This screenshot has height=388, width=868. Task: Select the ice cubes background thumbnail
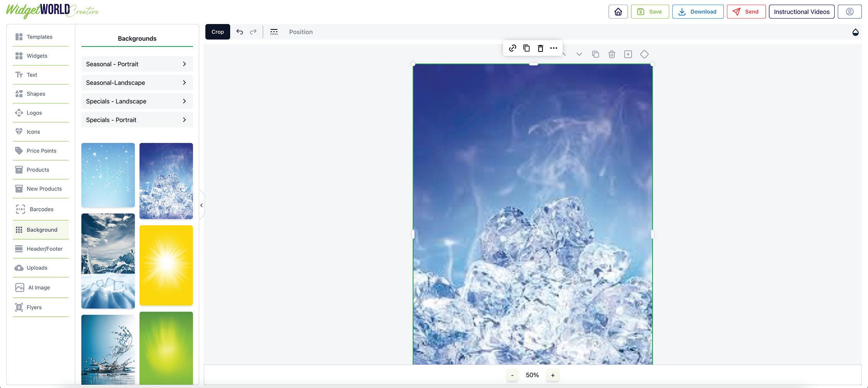coord(166,181)
